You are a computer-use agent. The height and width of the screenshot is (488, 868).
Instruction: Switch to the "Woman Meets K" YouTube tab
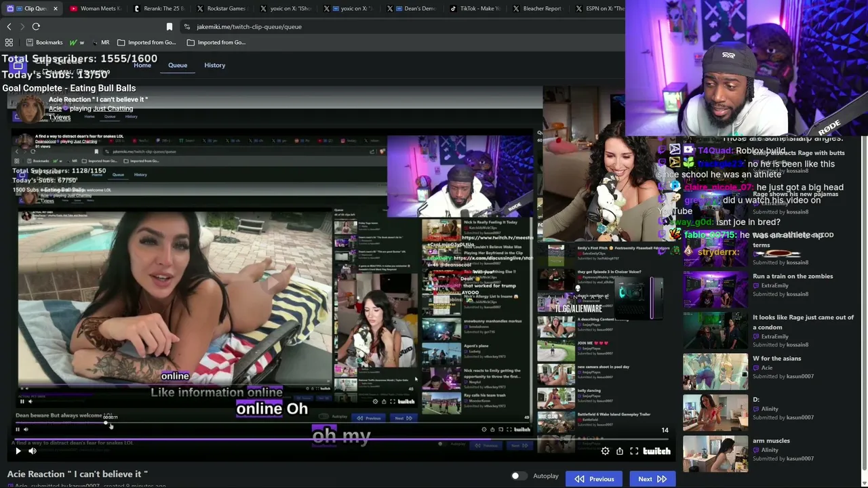pos(95,9)
